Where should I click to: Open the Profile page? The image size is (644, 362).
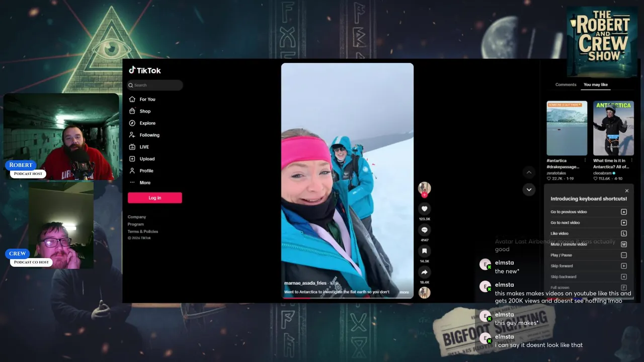(146, 171)
